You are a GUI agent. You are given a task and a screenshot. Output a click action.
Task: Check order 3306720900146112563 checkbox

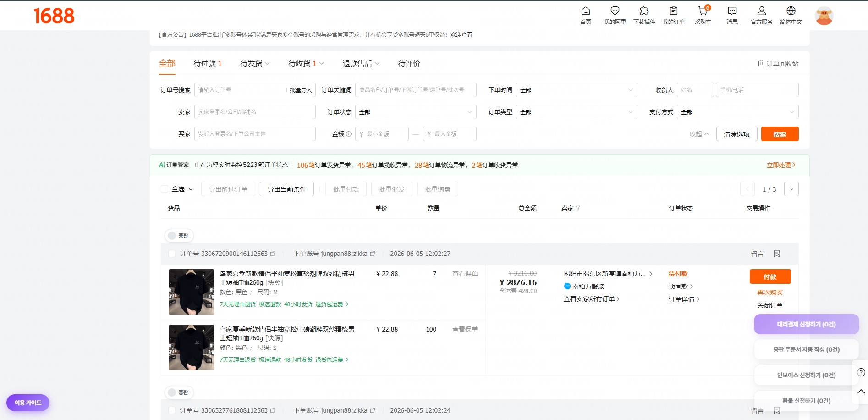pos(172,254)
